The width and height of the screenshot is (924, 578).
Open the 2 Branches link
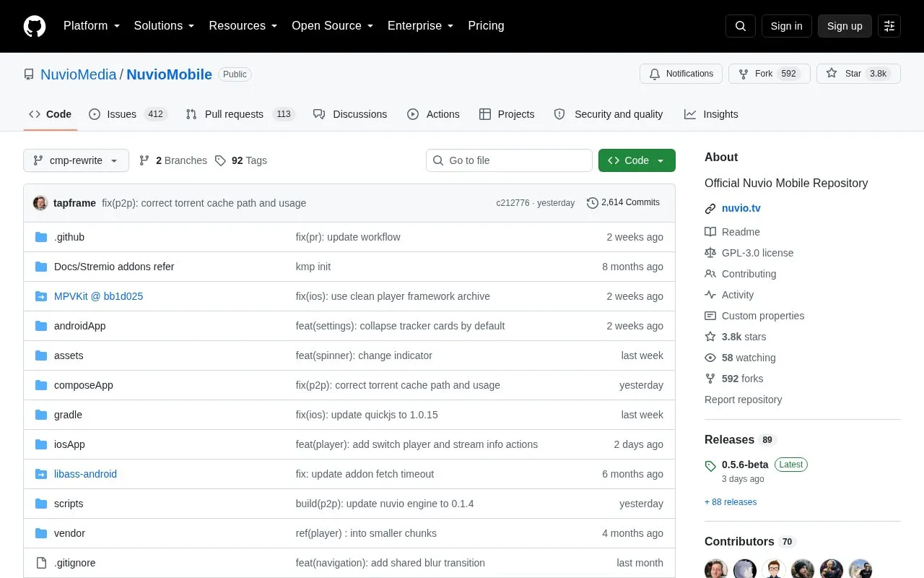point(173,160)
